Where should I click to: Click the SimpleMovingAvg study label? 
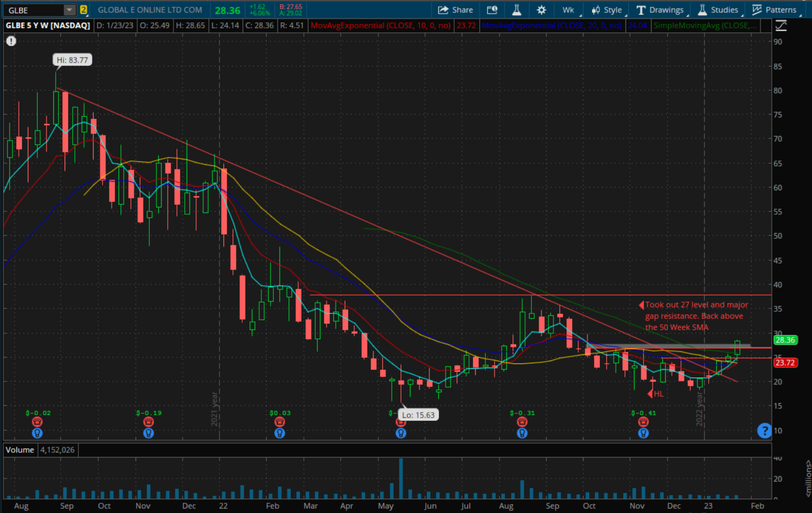coord(705,26)
